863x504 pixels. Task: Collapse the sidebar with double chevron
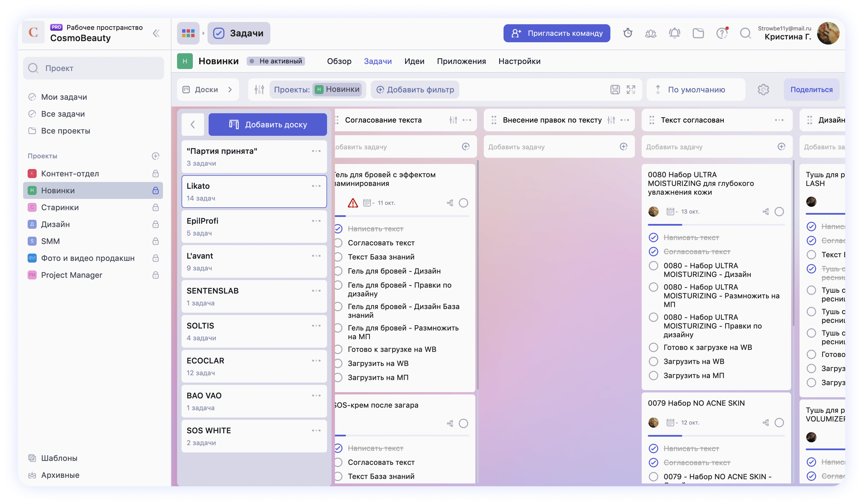[x=156, y=33]
